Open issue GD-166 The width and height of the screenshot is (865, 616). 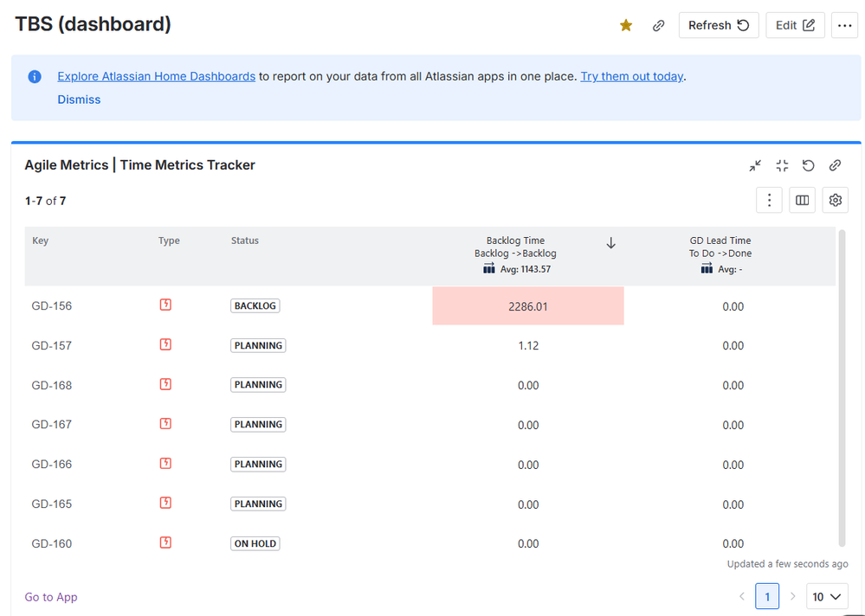[x=52, y=465]
